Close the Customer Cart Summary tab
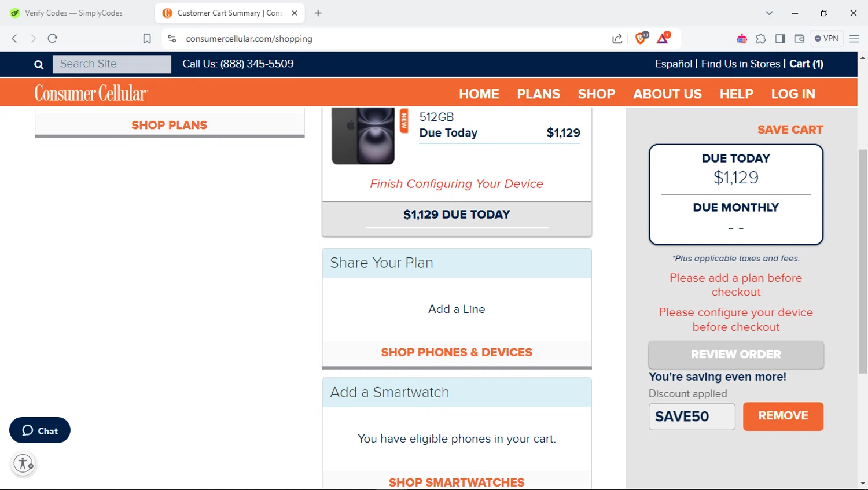868x490 pixels. pyautogui.click(x=295, y=13)
